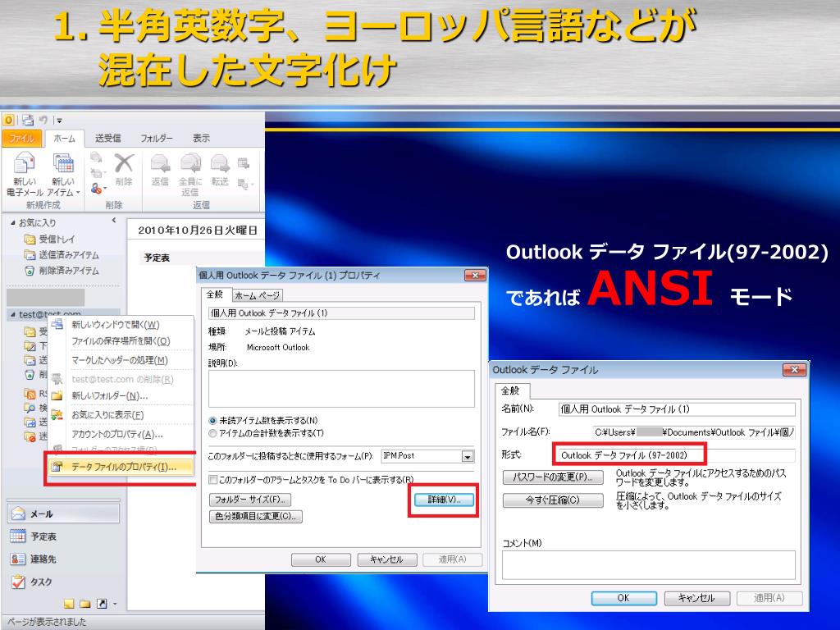Click the Reply All (全員に返信) icon

click(x=190, y=164)
